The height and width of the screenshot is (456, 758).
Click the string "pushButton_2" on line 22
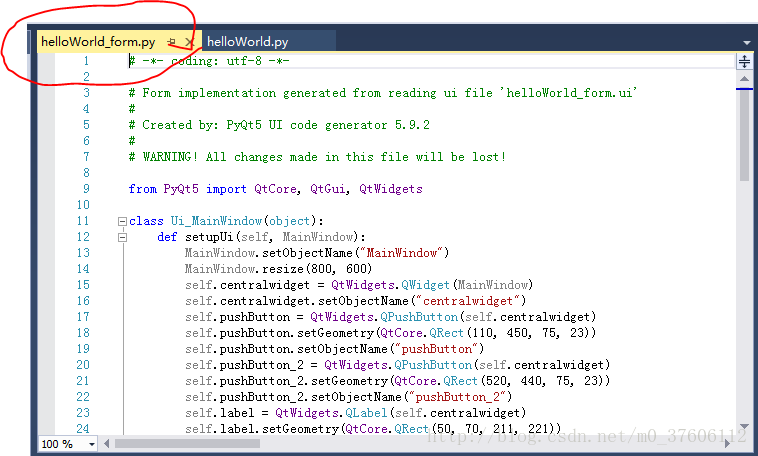pos(457,397)
